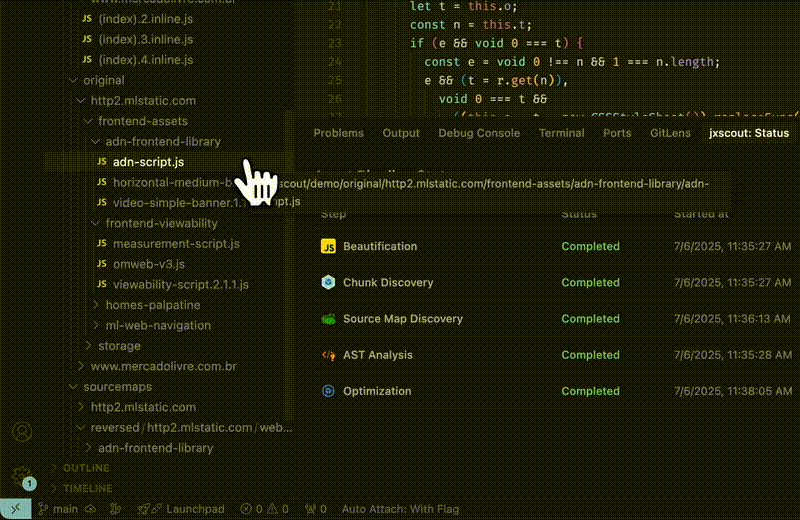This screenshot has width=800, height=520.
Task: Click the AST Analysis code icon
Action: pyautogui.click(x=328, y=355)
